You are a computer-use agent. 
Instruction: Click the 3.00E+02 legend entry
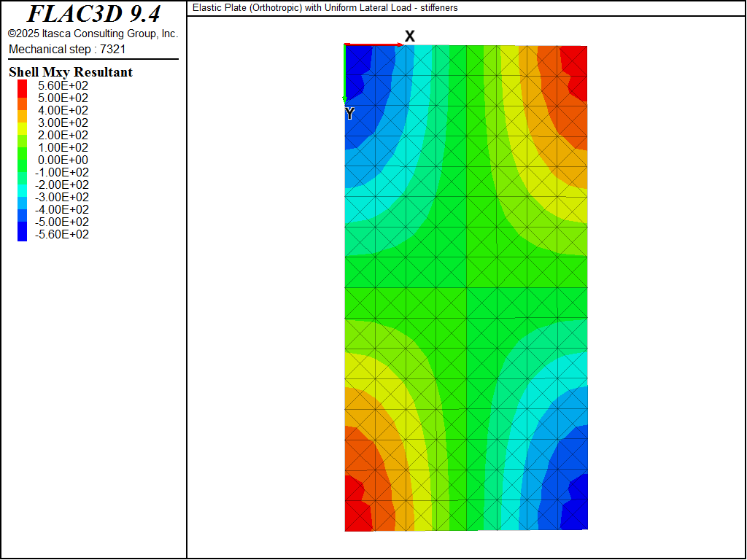coord(63,122)
